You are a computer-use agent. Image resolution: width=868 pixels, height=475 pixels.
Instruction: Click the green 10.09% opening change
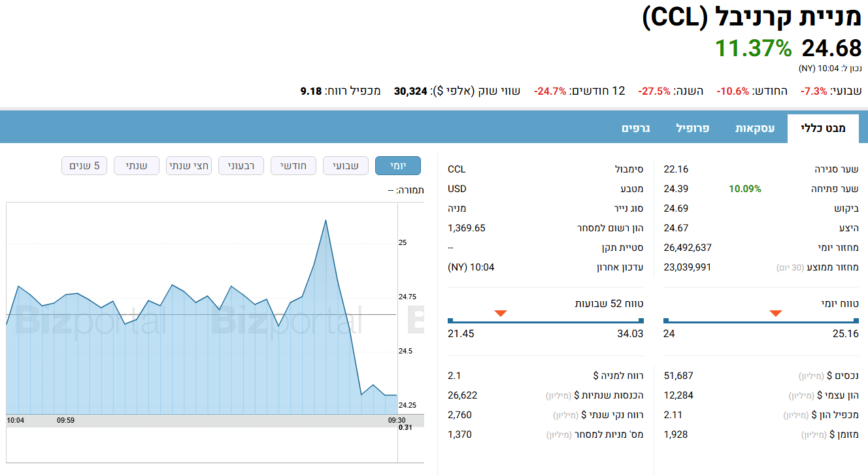pos(745,189)
